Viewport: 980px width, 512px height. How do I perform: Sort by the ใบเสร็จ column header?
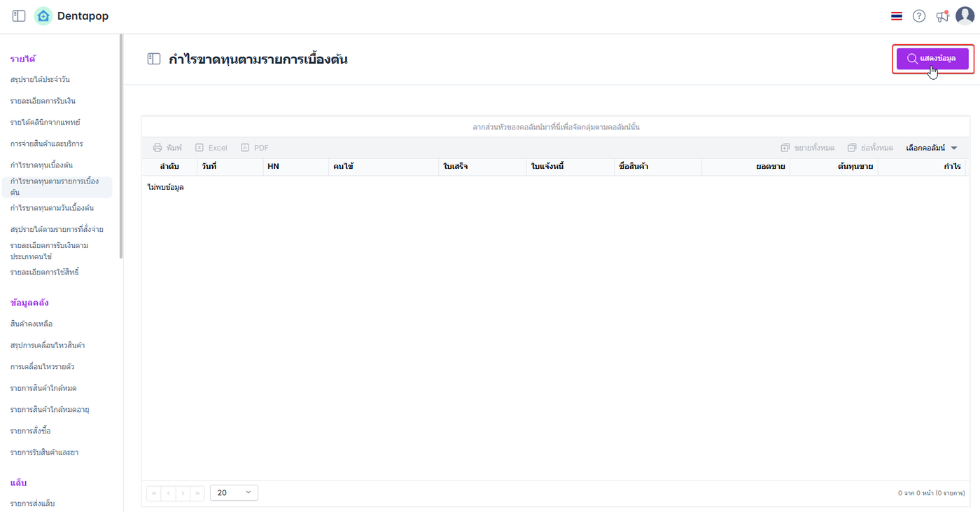482,167
